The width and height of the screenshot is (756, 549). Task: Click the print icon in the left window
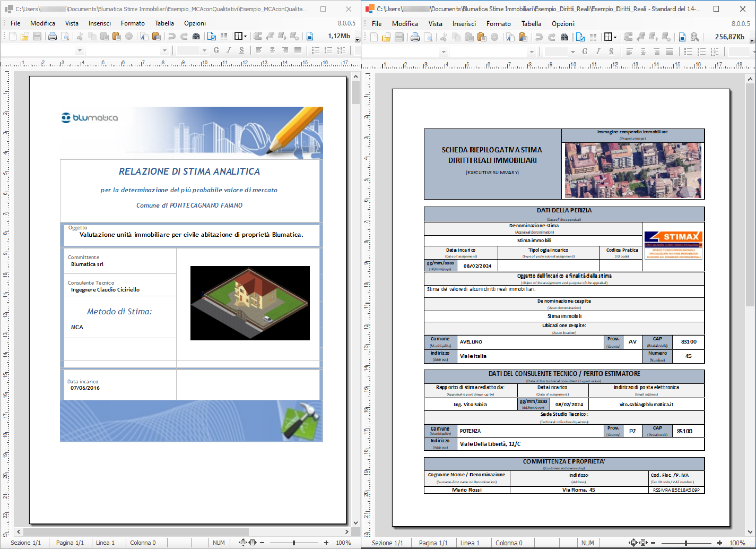tap(52, 36)
